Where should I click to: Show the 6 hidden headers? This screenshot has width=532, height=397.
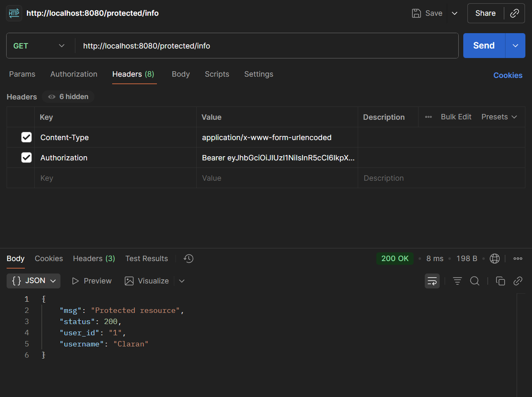coord(69,97)
